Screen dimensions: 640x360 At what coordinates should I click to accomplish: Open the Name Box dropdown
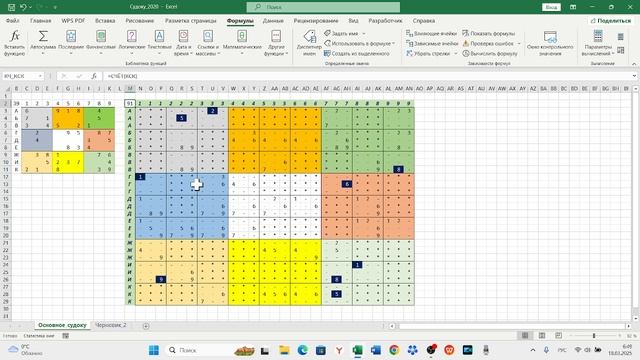[x=40, y=76]
